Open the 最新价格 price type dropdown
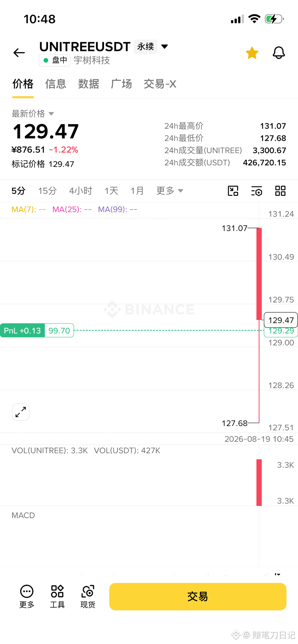The width and height of the screenshot is (298, 644). pos(33,114)
